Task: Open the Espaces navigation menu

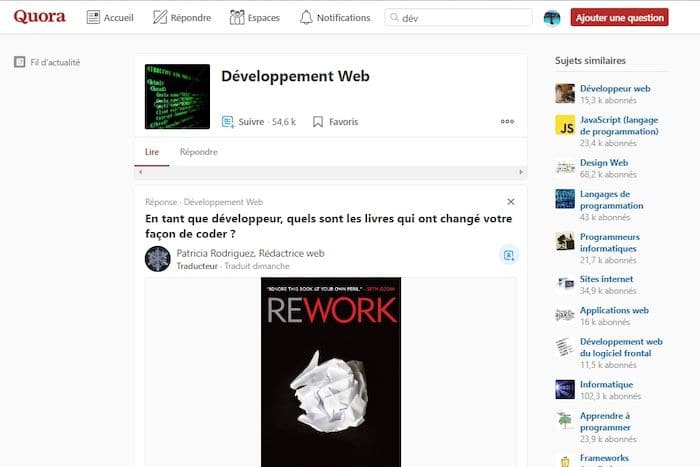Action: [x=255, y=18]
